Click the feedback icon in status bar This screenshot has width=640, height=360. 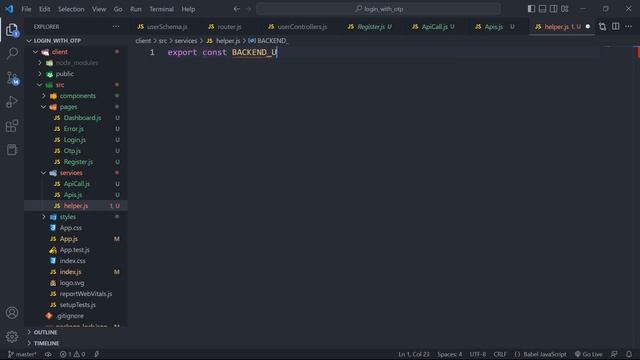coord(614,354)
